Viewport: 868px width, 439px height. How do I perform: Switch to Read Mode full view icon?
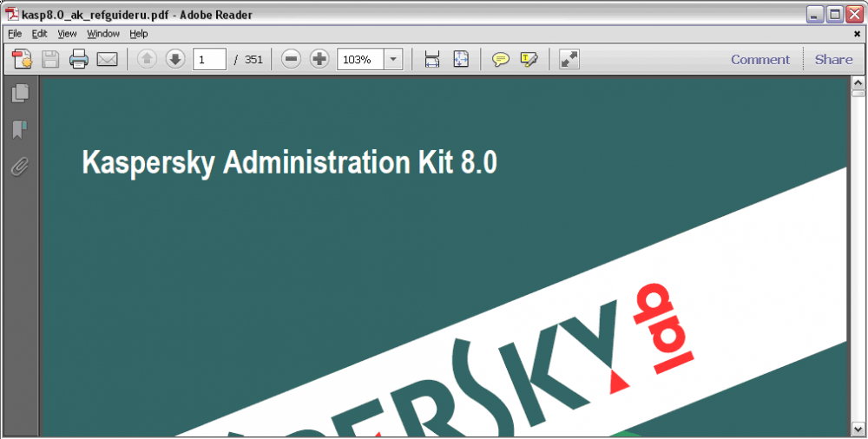coord(569,59)
